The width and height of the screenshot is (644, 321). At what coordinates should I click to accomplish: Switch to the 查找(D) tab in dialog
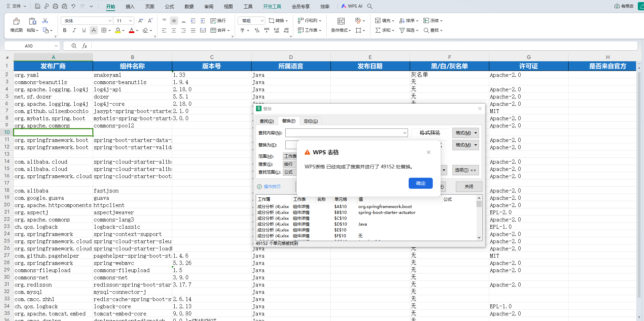pyautogui.click(x=267, y=121)
